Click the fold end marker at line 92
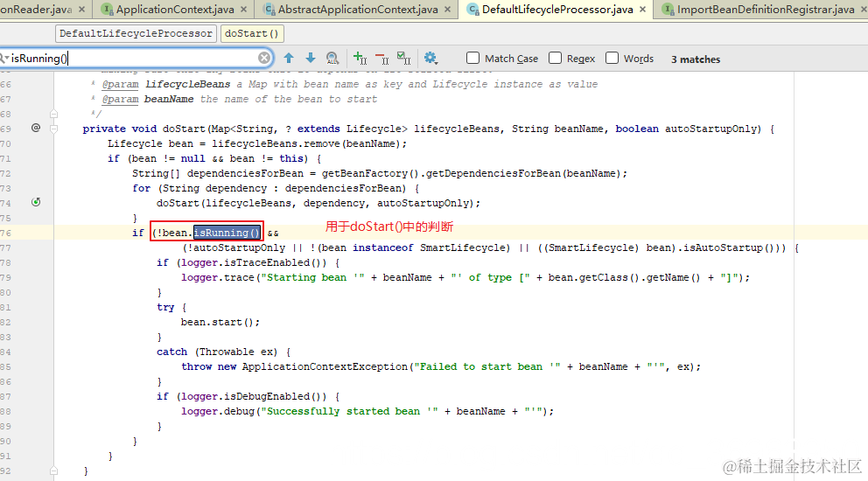Image resolution: width=868 pixels, height=481 pixels. [53, 471]
